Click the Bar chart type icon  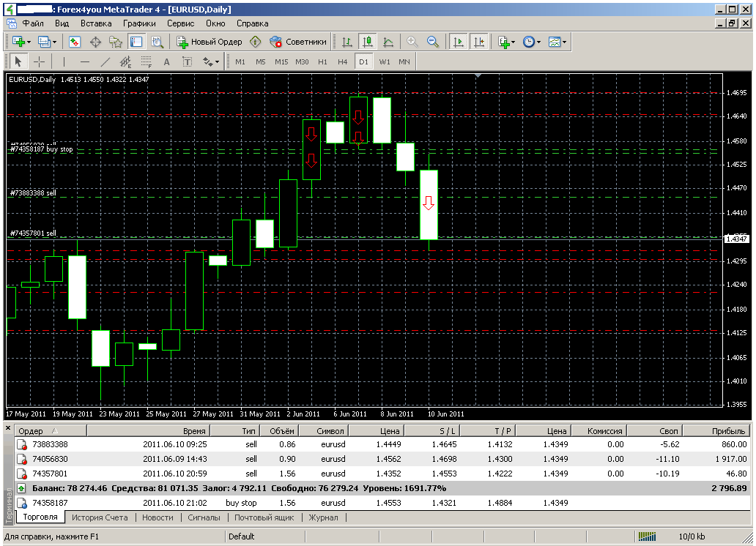pyautogui.click(x=347, y=42)
